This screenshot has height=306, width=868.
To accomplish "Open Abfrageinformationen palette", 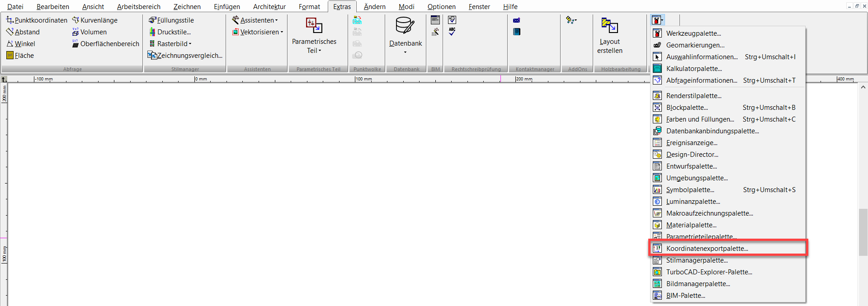I will pyautogui.click(x=728, y=80).
